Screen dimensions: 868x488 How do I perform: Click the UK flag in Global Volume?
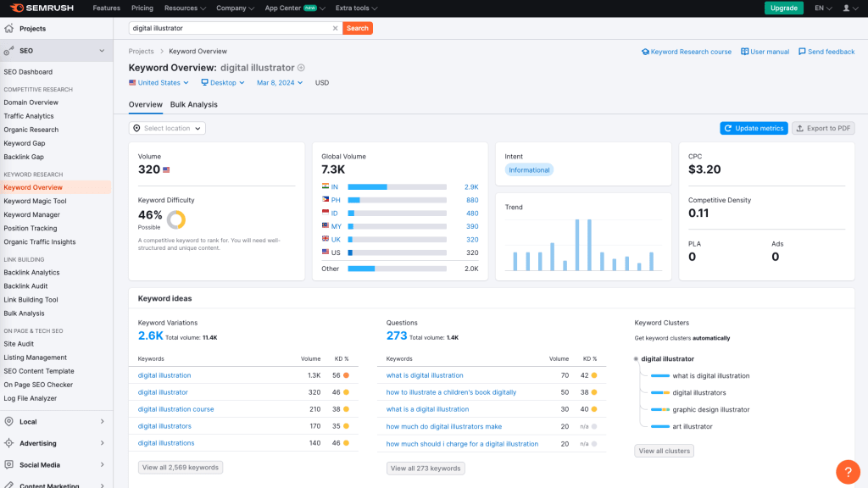325,238
